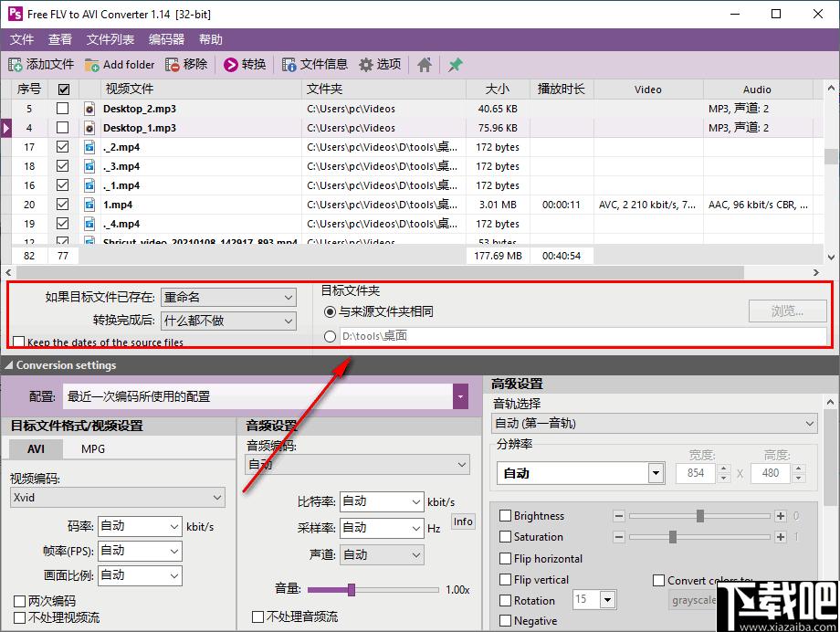840x632 pixels.
Task: Click the target folder path field
Action: [x=583, y=336]
